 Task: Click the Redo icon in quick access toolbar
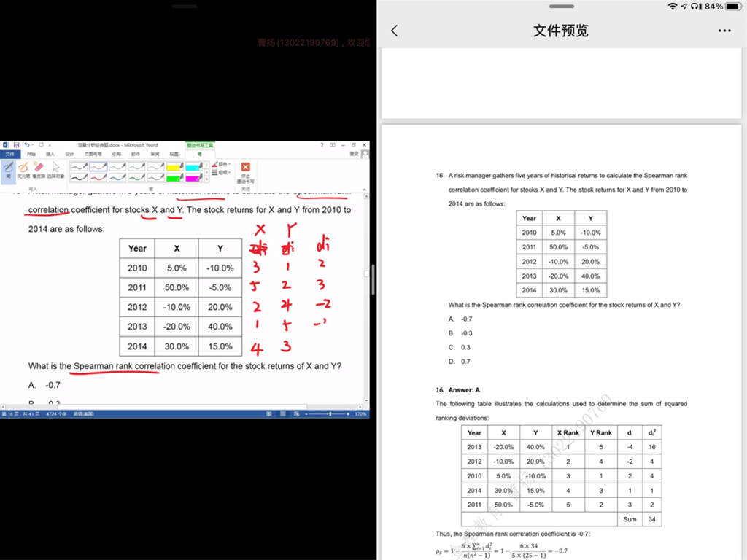coord(42,145)
